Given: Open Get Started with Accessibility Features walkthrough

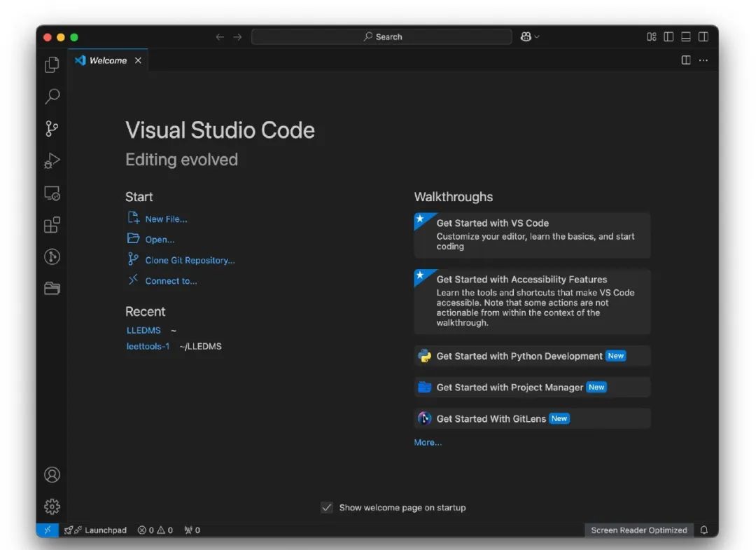Looking at the screenshot, I should [532, 301].
